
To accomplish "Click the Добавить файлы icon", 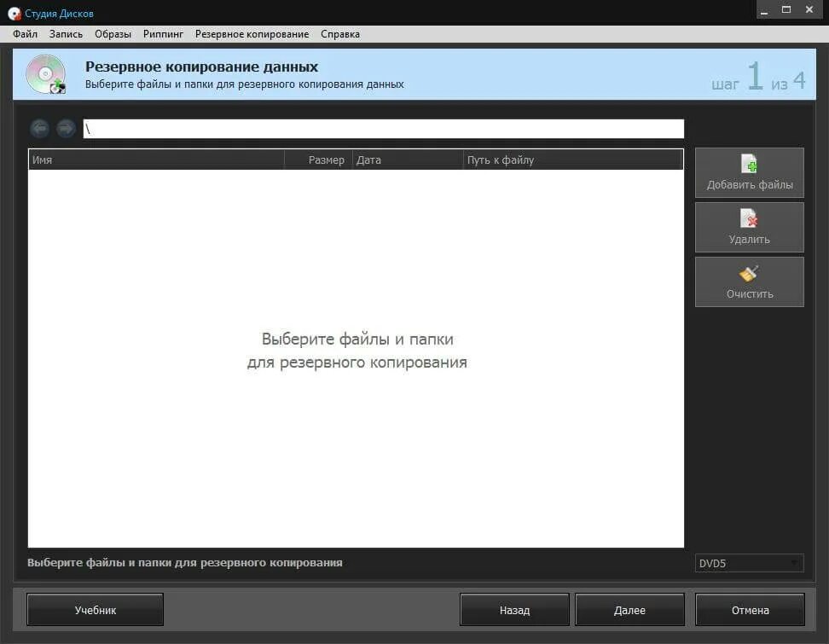I will click(749, 165).
